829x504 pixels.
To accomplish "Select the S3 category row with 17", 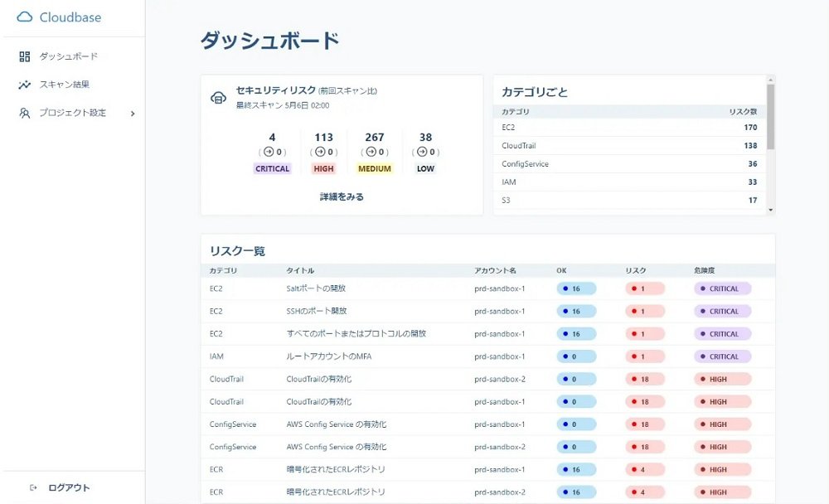I will (x=630, y=200).
